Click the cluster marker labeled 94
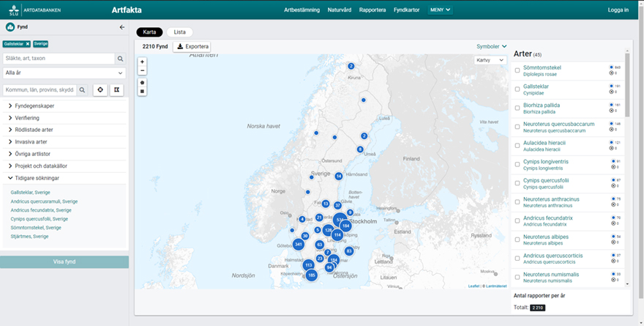This screenshot has width=644, height=326. point(329,267)
